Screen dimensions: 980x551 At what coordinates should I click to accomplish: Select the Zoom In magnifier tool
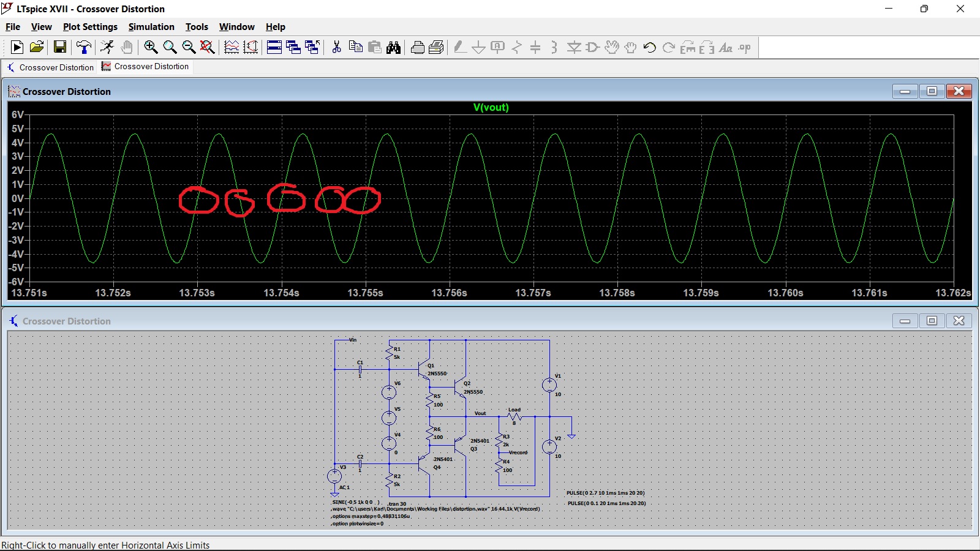151,47
